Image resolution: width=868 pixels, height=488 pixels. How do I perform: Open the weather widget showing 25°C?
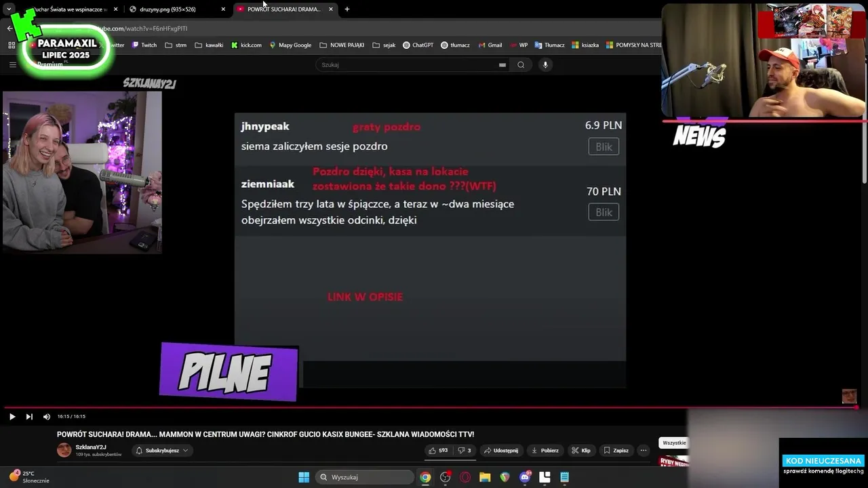pos(28,476)
